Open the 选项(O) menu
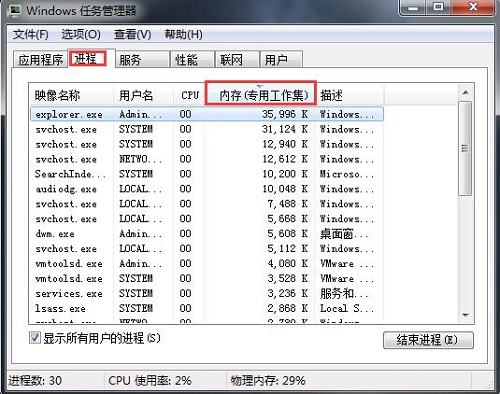The width and height of the screenshot is (500, 394). click(81, 34)
